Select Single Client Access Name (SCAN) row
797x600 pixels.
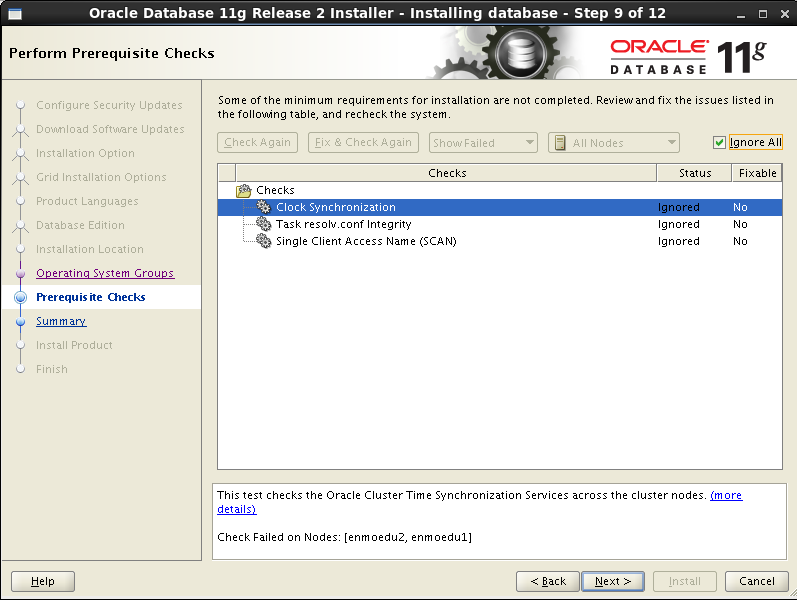[500, 241]
